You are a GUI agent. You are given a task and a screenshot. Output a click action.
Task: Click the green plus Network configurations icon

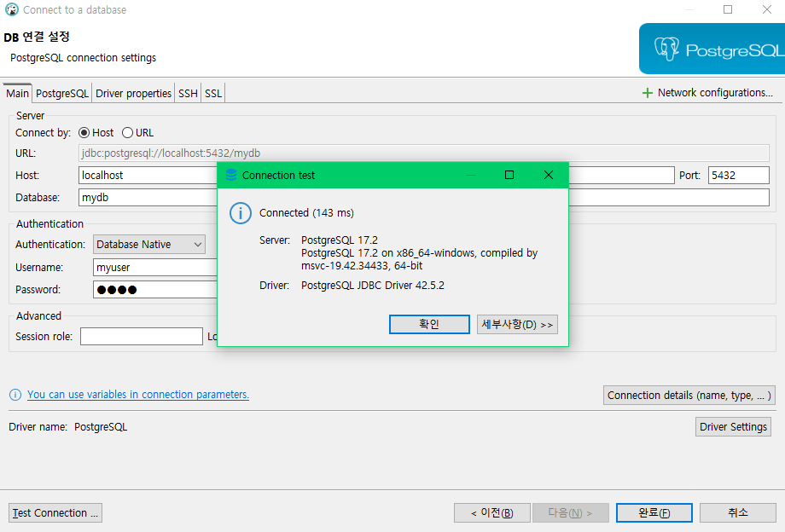coord(648,93)
